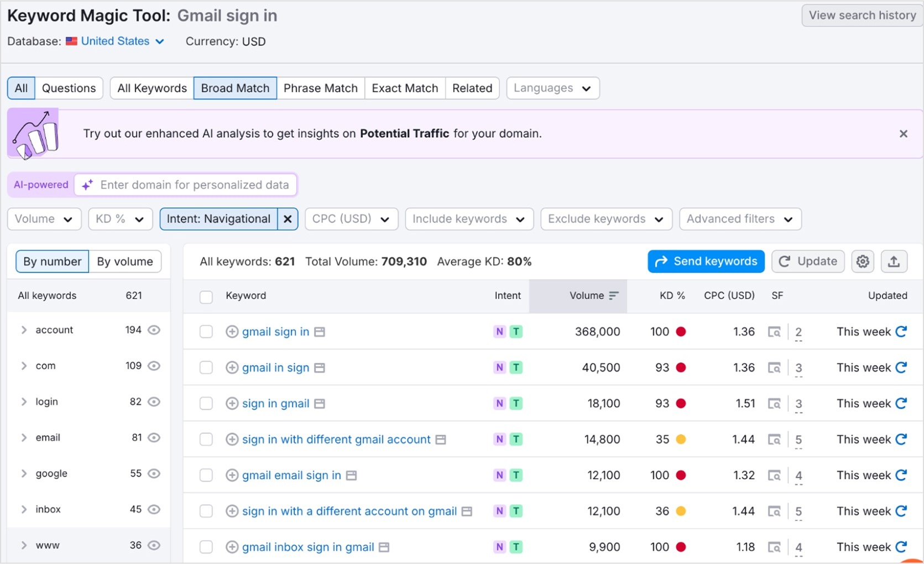The image size is (924, 564).
Task: Click View search history button
Action: [x=862, y=15]
